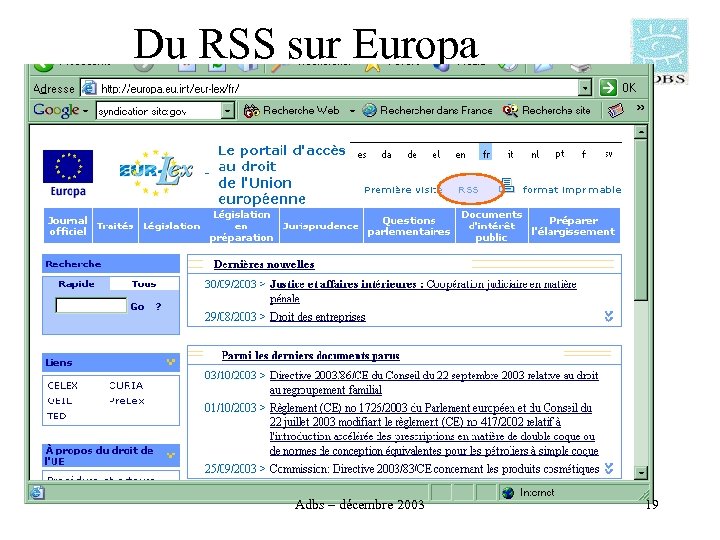Image resolution: width=720 pixels, height=540 pixels.
Task: Select the highlighted 'fr' language
Action: [x=486, y=153]
